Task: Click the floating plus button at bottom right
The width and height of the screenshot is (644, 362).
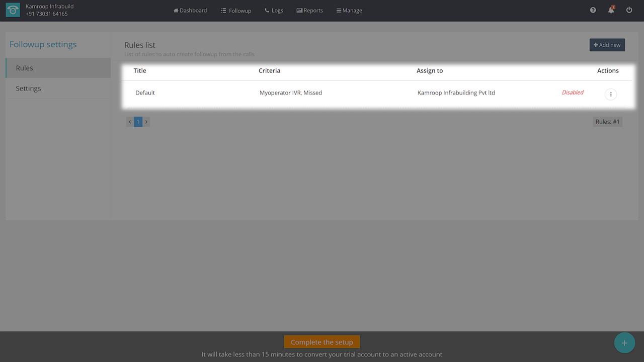Action: (624, 343)
